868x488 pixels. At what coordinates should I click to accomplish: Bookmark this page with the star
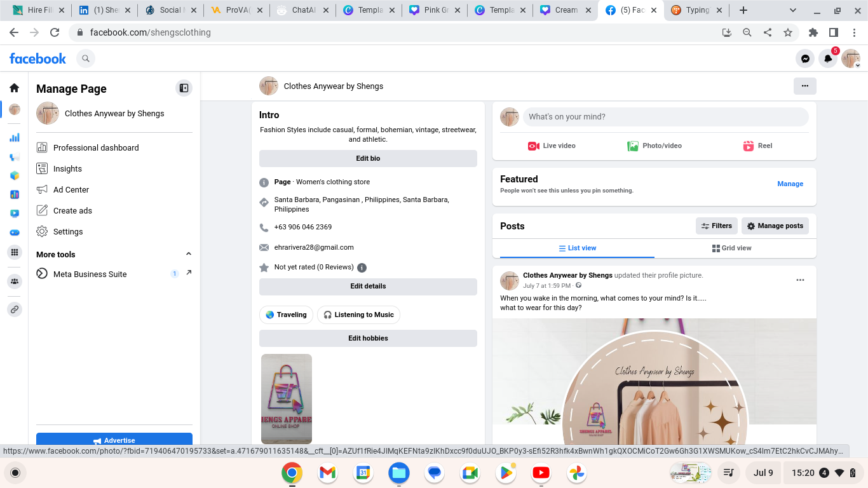point(788,32)
